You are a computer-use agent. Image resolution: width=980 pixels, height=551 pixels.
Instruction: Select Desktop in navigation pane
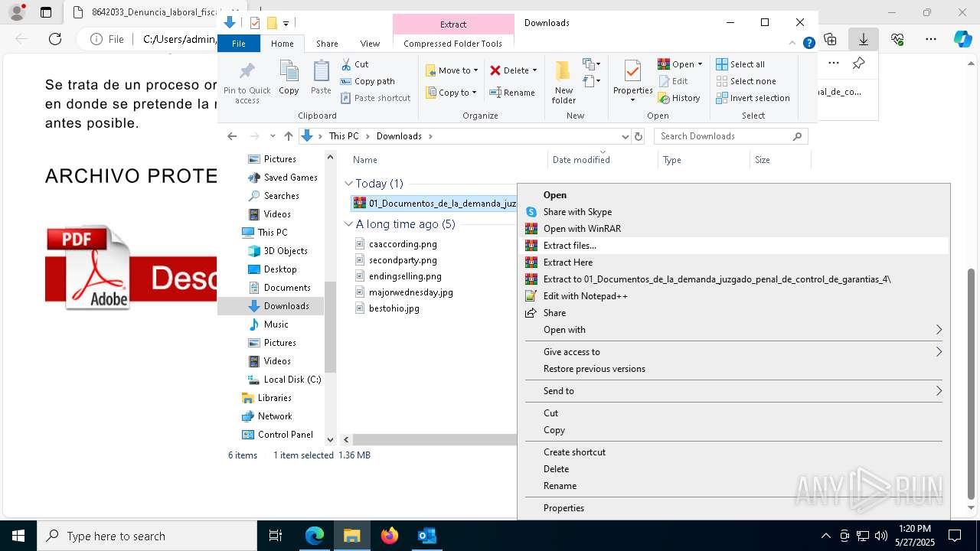280,269
